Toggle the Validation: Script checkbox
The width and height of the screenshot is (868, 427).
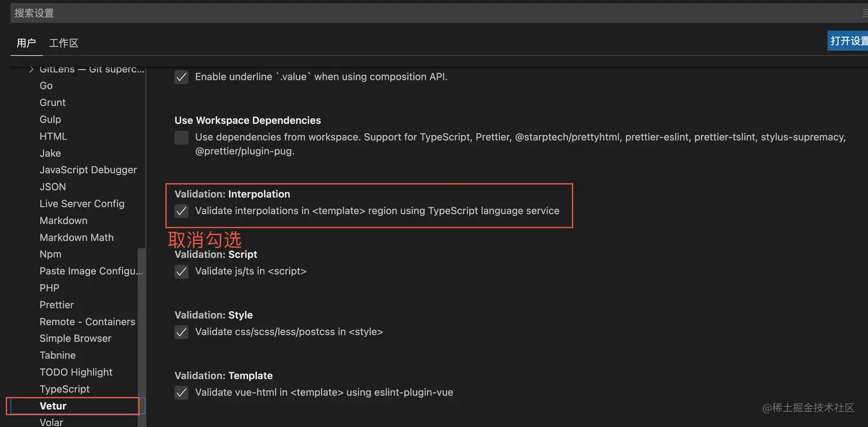[x=181, y=271]
